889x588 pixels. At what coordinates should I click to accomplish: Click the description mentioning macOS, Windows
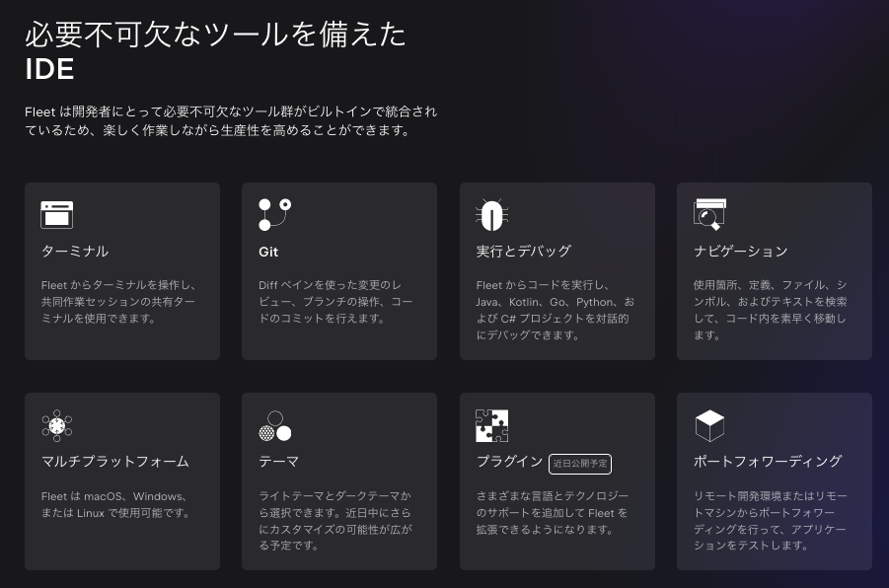115,505
